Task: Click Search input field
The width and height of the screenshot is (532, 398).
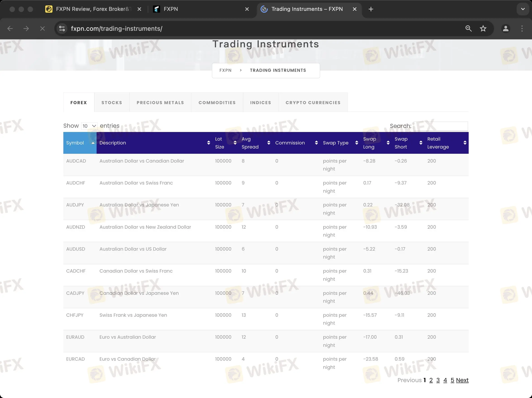Action: click(x=441, y=126)
